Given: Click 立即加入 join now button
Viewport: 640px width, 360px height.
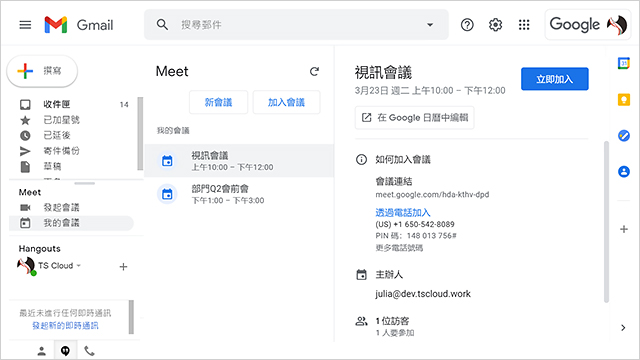Looking at the screenshot, I should [555, 79].
